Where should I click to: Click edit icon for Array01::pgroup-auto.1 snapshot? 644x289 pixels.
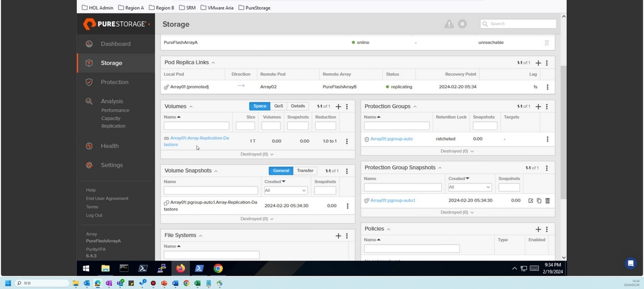[x=531, y=201]
